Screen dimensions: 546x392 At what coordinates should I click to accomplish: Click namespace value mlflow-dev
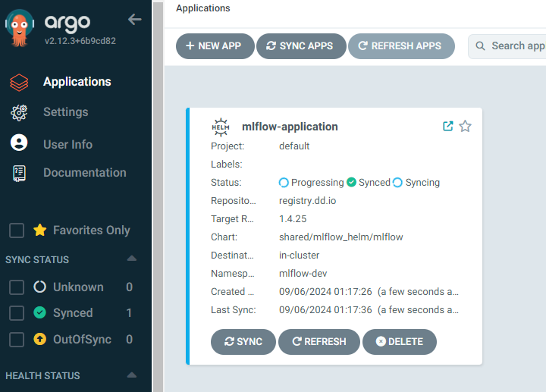point(303,273)
